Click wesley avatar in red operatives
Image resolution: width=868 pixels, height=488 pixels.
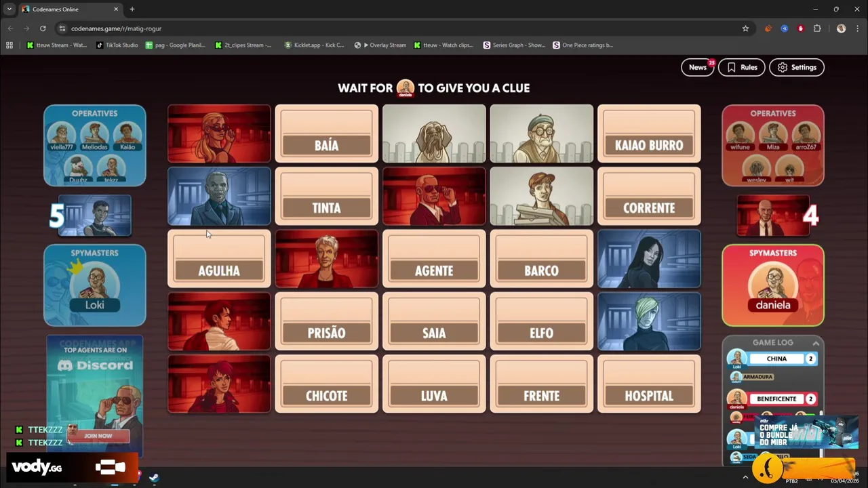click(x=756, y=167)
